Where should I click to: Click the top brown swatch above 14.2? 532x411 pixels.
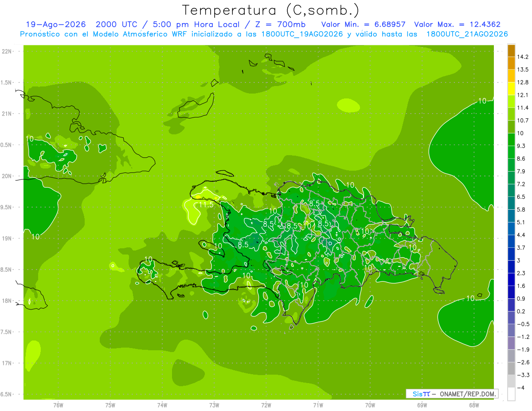point(511,51)
